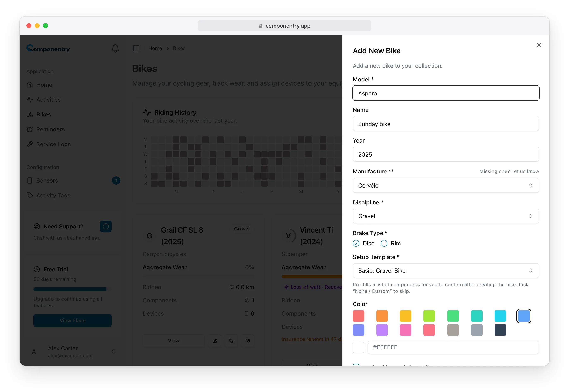The width and height of the screenshot is (569, 392).
Task: Click the 'Missing one? Let us know' link
Action: click(509, 171)
